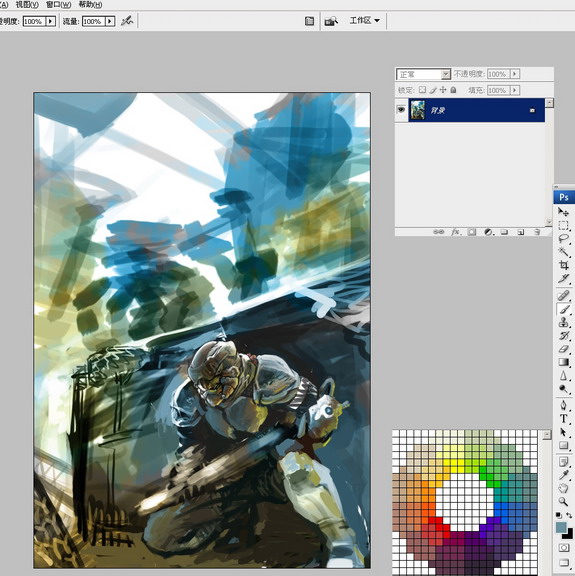Select the Eraser tool

pos(563,349)
